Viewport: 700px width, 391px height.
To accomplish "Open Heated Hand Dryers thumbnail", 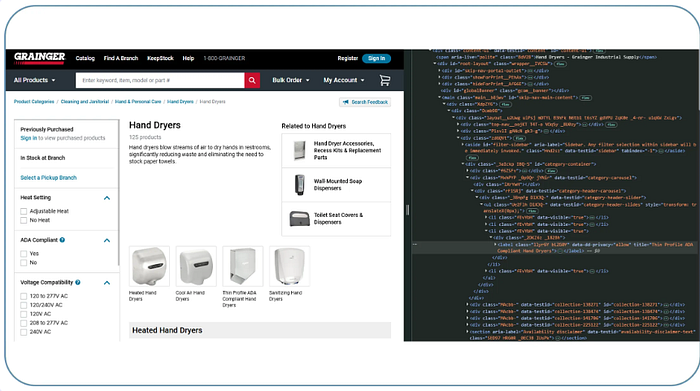I will pos(149,266).
